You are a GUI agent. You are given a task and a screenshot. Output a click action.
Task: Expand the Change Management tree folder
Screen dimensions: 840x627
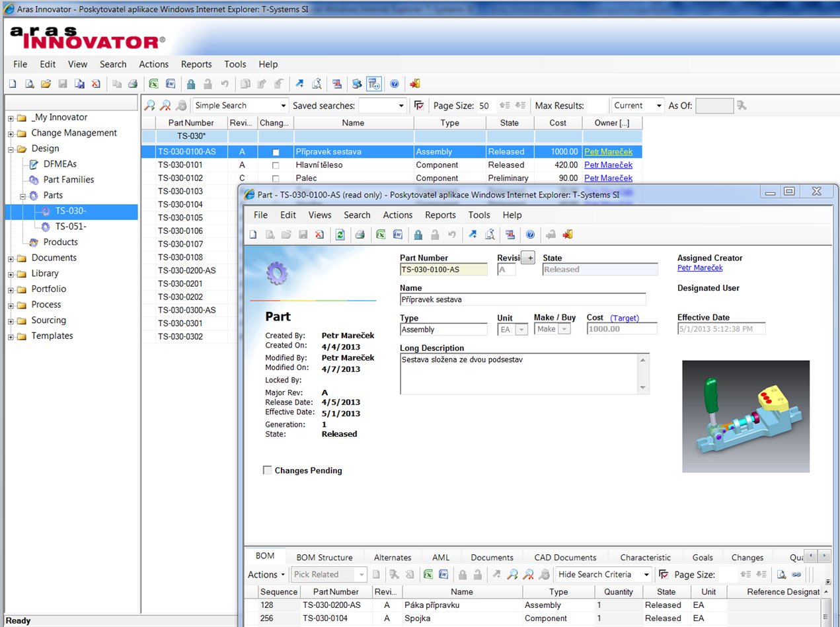click(x=11, y=133)
